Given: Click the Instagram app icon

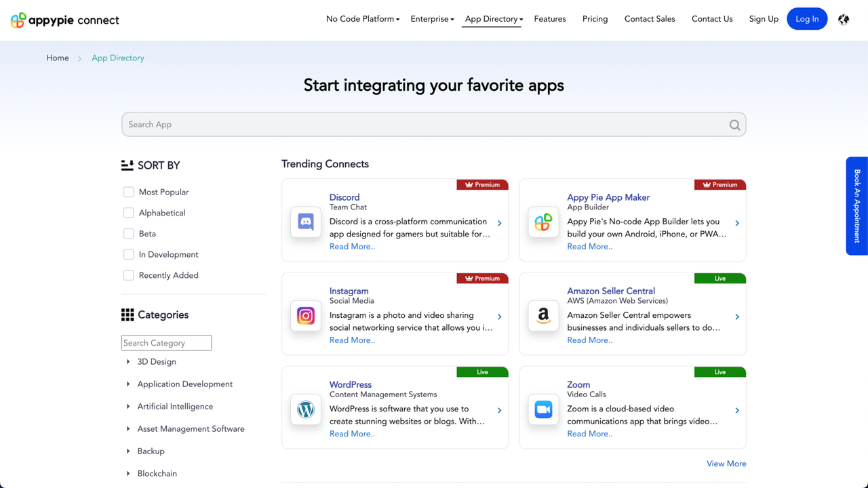Looking at the screenshot, I should tap(306, 316).
